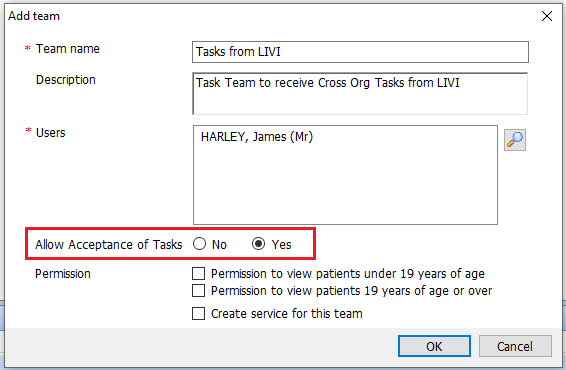Cancel adding the team

click(515, 346)
